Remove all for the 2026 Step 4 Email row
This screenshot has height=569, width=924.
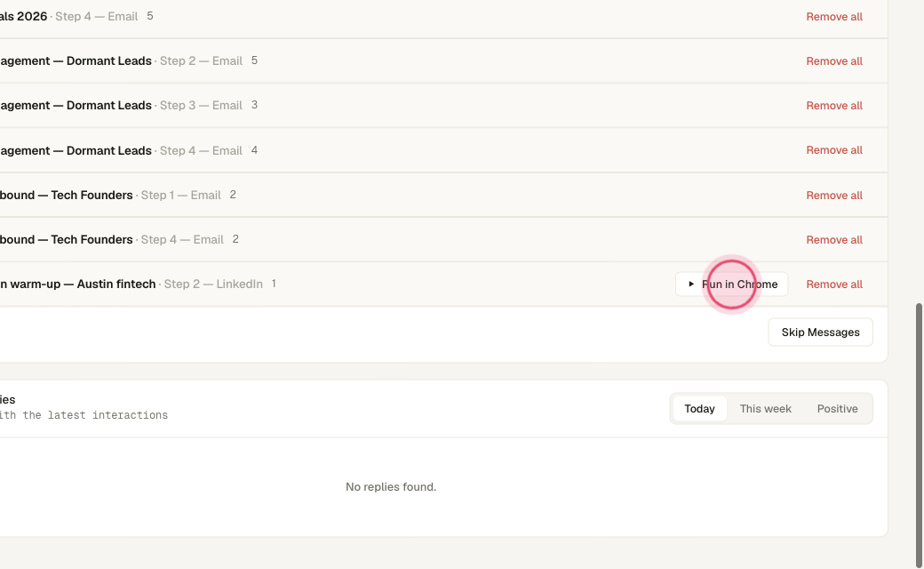point(834,17)
